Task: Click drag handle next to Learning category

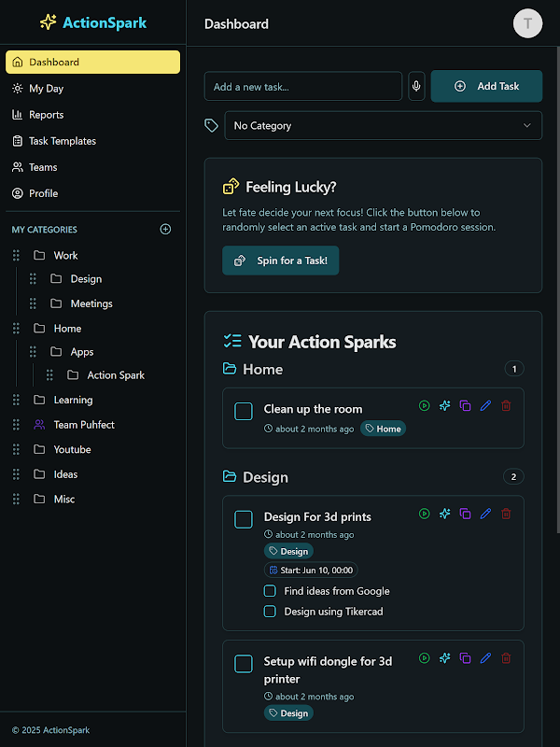Action: tap(16, 400)
